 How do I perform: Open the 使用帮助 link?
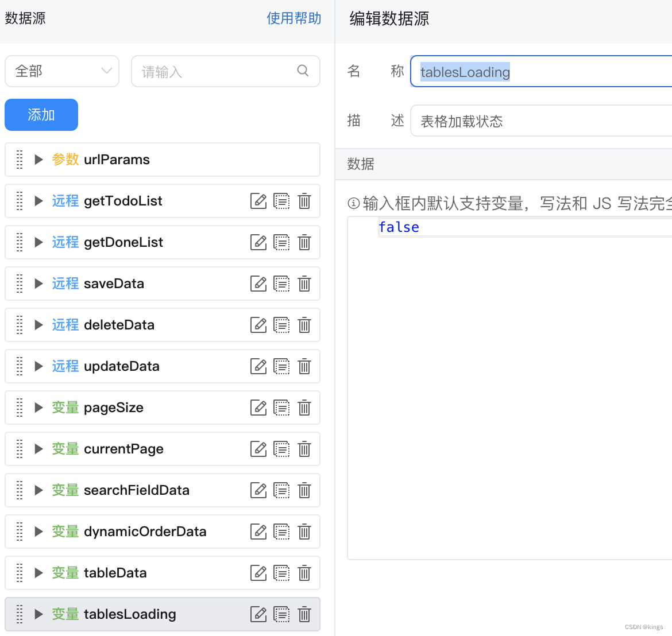point(293,18)
